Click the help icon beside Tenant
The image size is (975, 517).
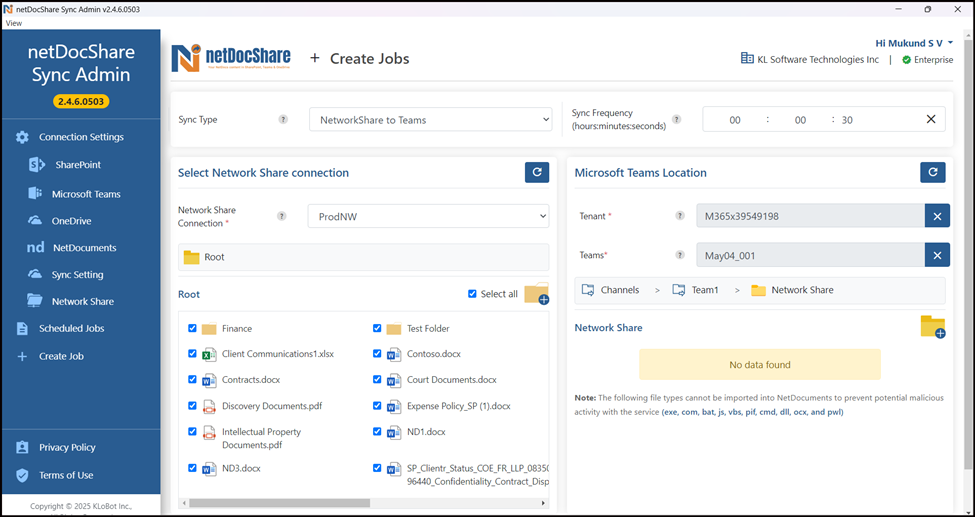(x=680, y=216)
